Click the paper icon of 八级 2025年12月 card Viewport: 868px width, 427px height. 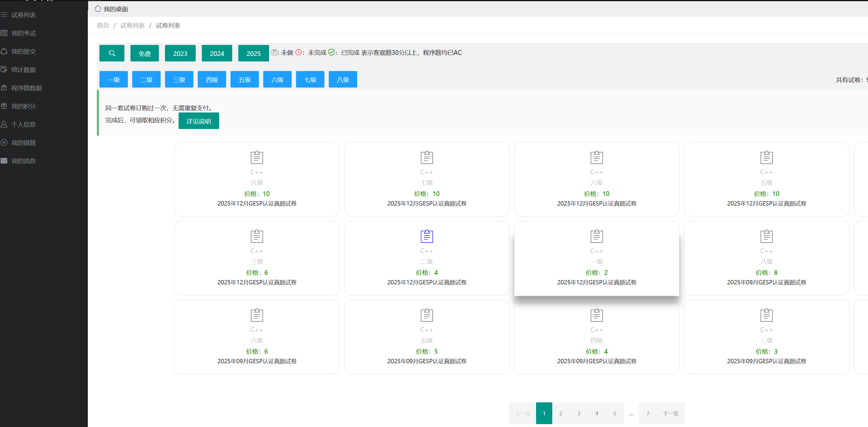tap(257, 157)
